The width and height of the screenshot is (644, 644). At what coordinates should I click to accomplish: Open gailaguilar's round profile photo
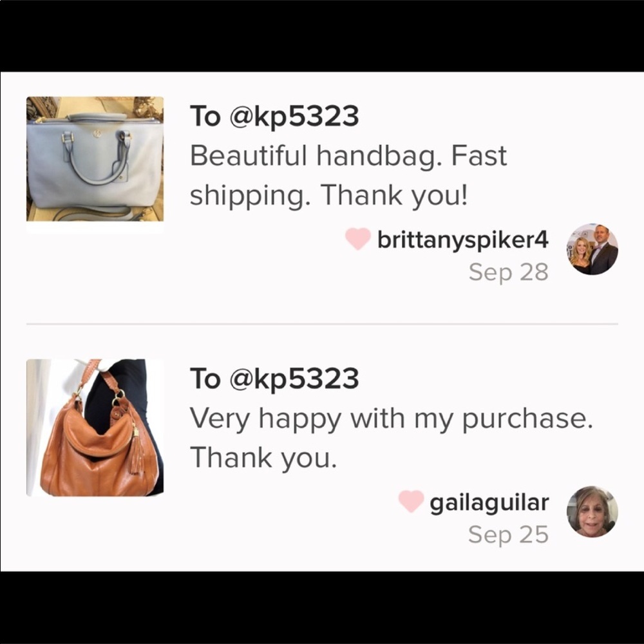tap(592, 511)
